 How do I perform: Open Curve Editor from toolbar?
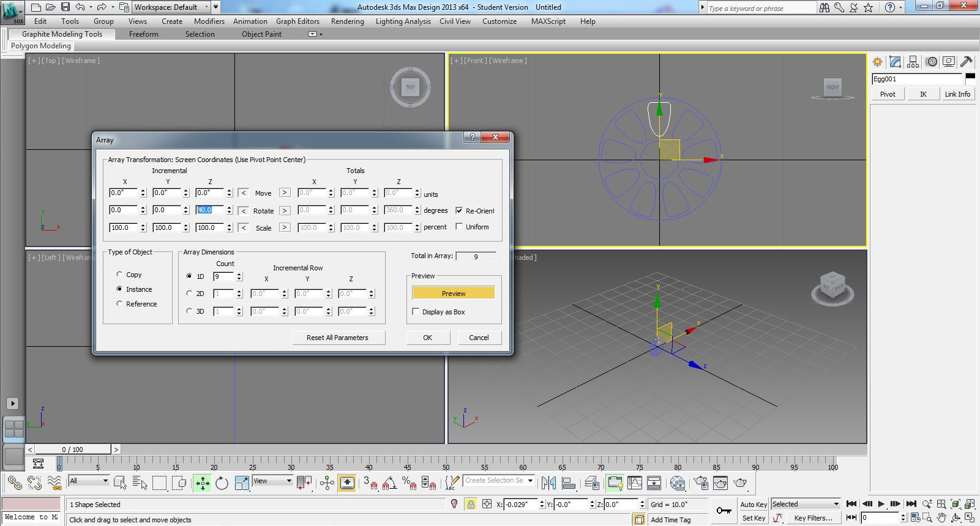(x=635, y=483)
